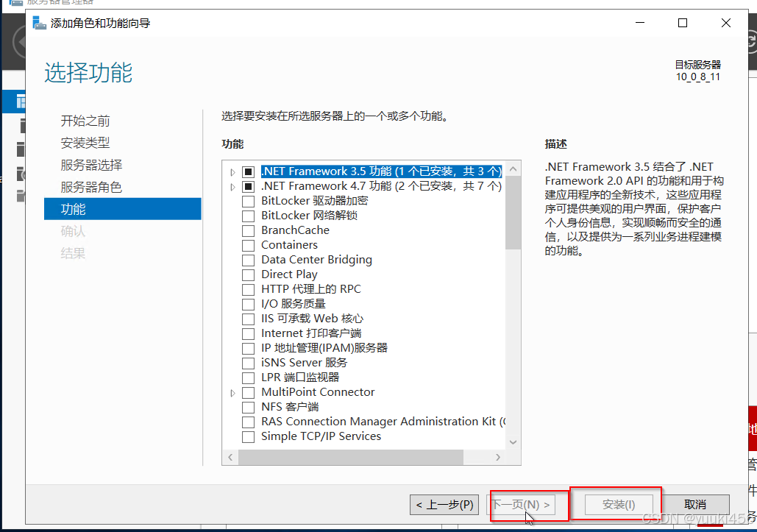Select IIS 可承载 Web 核心 row text
757x532 pixels.
[312, 319]
